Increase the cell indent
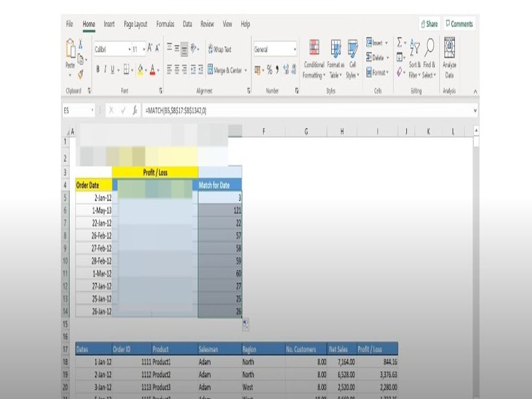Screen dimensions: 532x399 pos(201,70)
